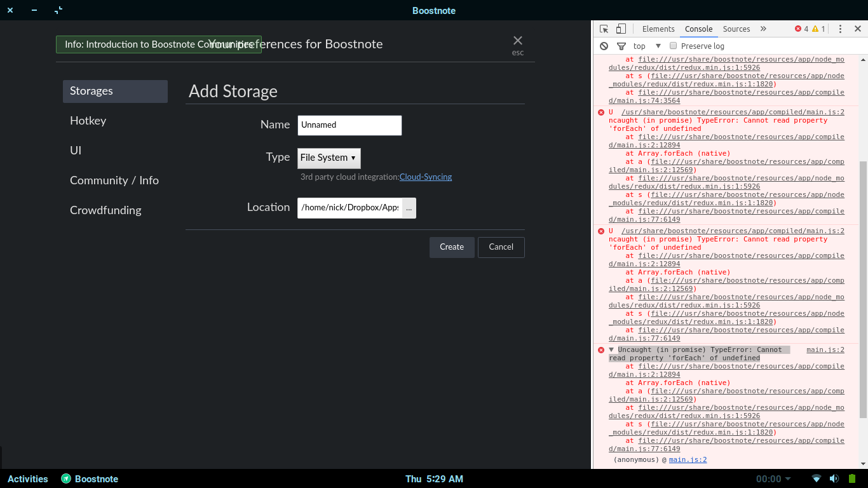The image size is (868, 488).
Task: Clear the console output
Action: pos(604,46)
